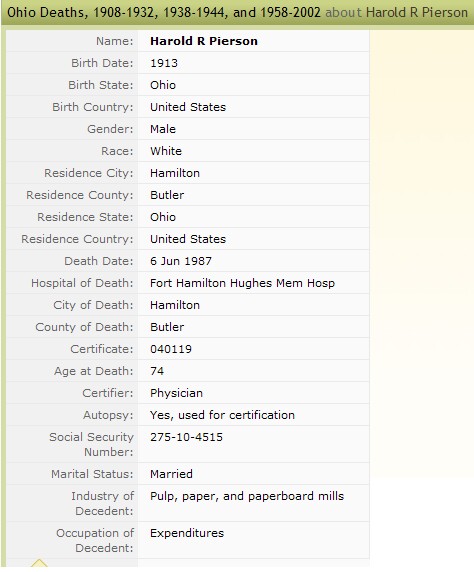Click the Race value White
Viewport: 474px width, 572px height.
click(166, 151)
